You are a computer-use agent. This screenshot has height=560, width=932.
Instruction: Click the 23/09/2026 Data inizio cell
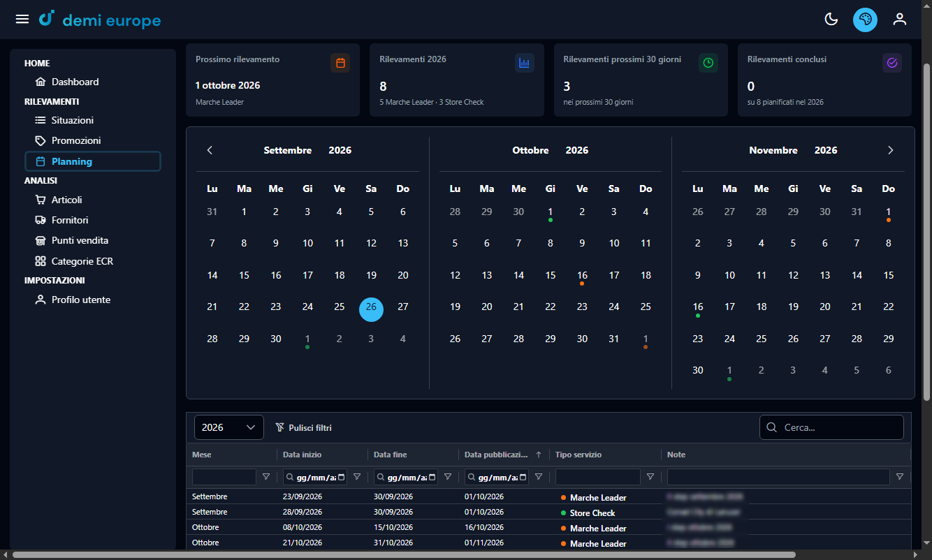pos(303,496)
